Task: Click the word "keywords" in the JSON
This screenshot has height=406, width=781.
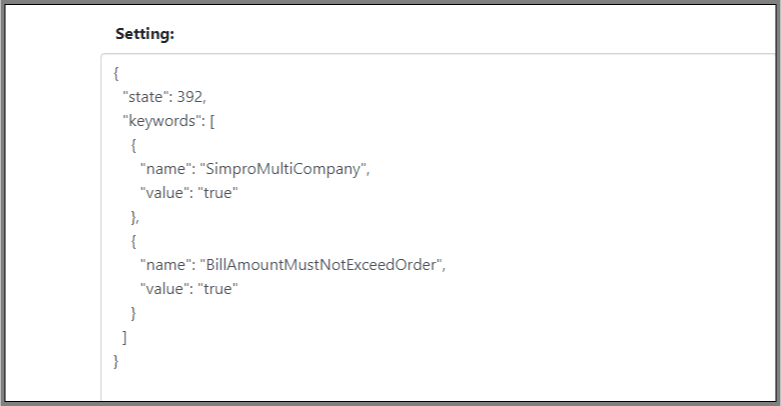Action: (161, 121)
